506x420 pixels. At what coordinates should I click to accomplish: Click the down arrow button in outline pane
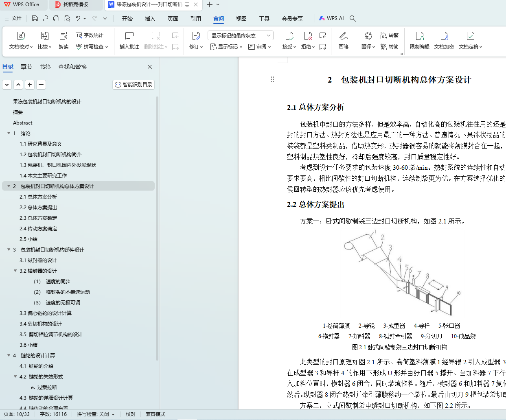point(7,85)
